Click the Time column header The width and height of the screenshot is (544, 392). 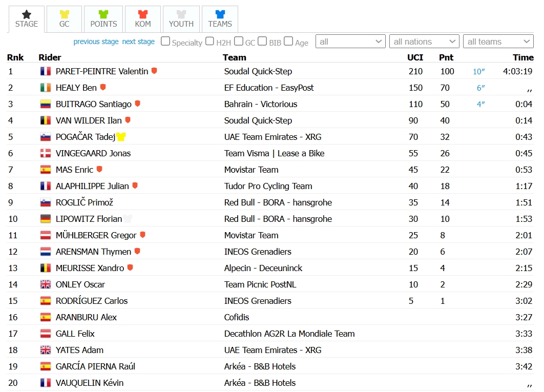(523, 57)
